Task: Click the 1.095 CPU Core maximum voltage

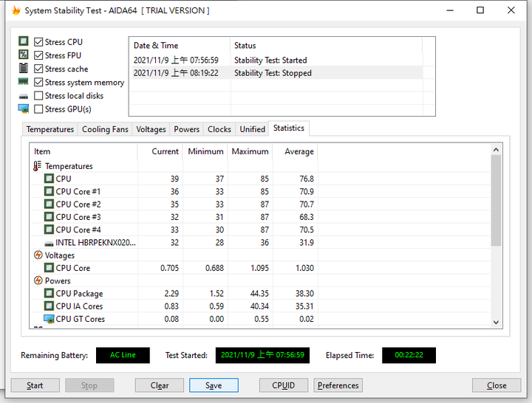Action: click(259, 268)
